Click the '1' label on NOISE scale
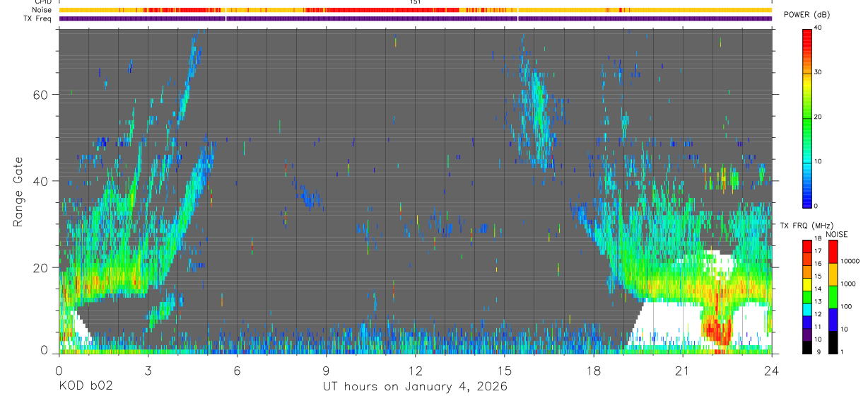 (843, 351)
